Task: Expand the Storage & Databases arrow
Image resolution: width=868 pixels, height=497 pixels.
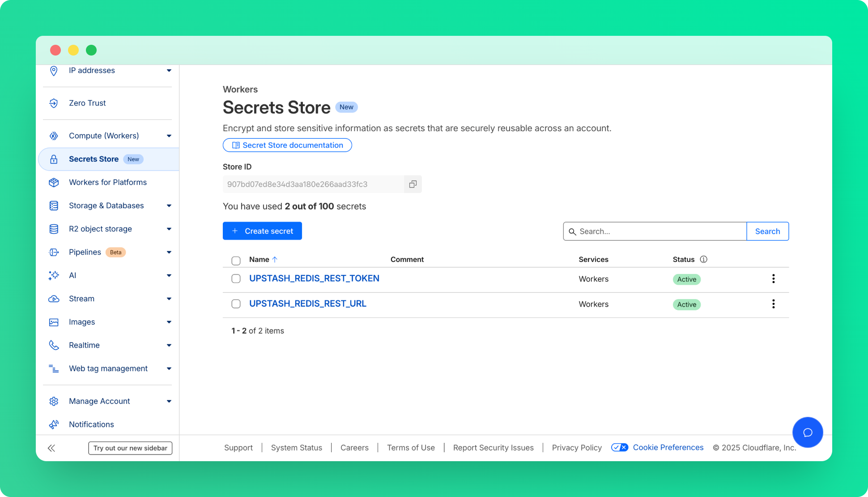Action: (x=169, y=206)
